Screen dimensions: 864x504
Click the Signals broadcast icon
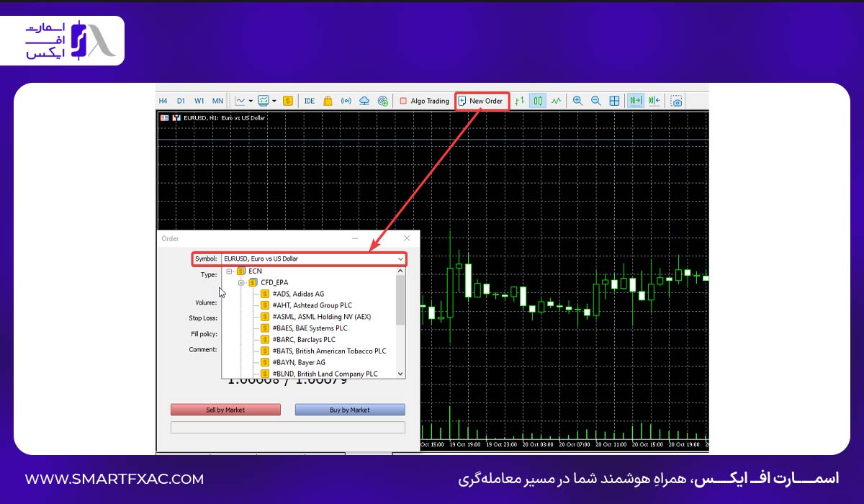(346, 102)
